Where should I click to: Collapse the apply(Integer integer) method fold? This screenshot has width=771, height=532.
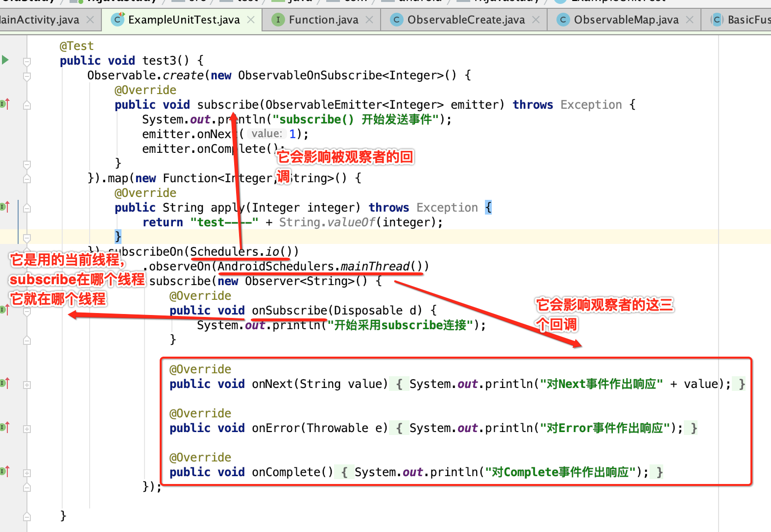(27, 208)
